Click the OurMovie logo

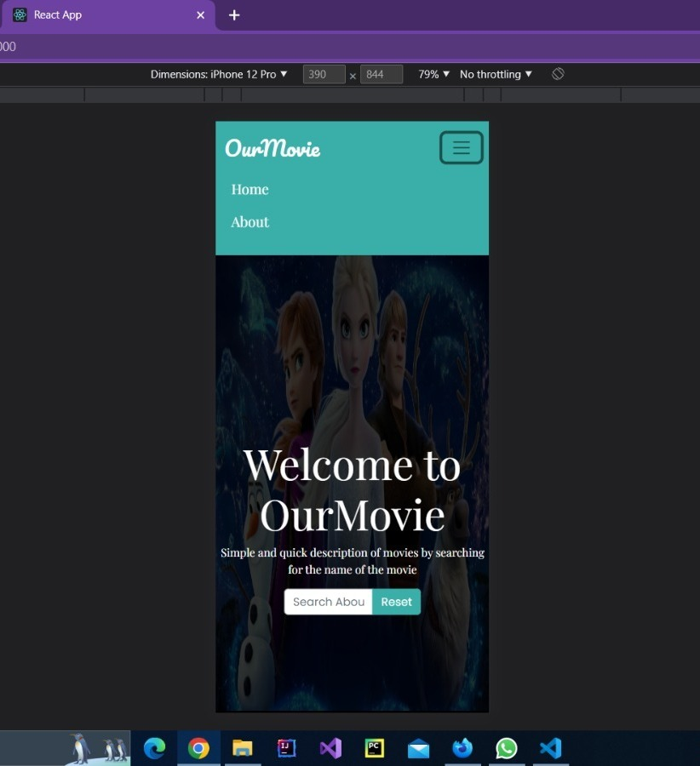(273, 148)
